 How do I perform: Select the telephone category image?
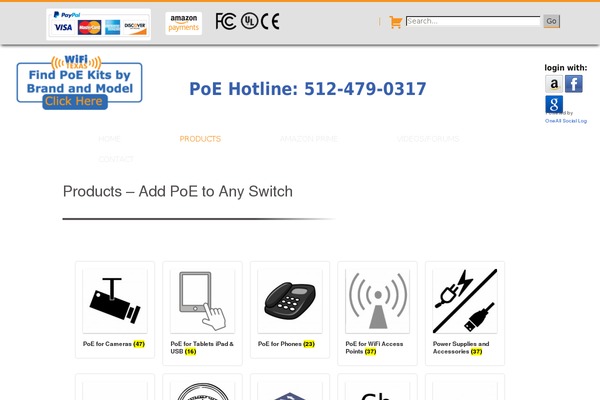(x=290, y=300)
